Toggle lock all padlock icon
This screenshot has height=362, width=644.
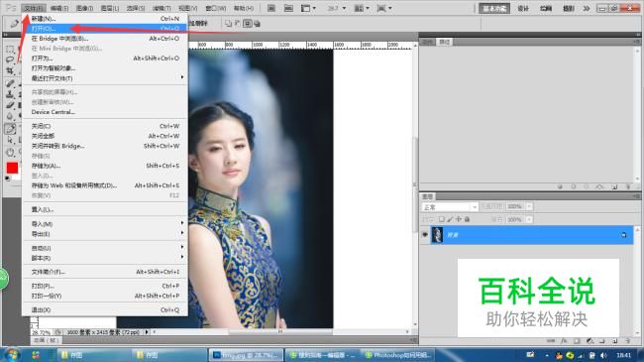coord(467,219)
